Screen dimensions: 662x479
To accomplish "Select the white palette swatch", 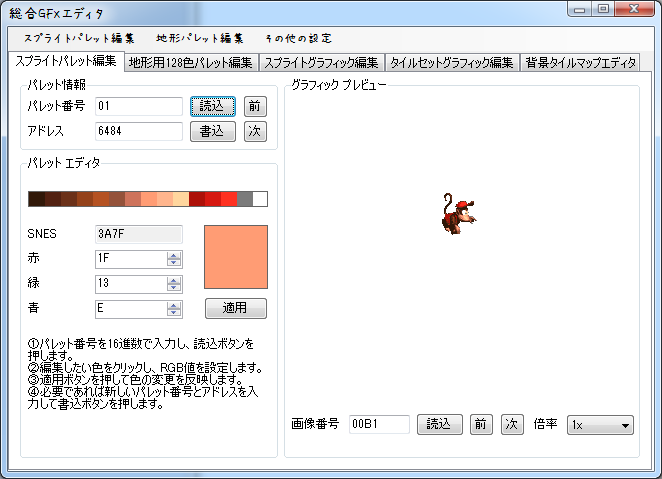I will tap(260, 199).
